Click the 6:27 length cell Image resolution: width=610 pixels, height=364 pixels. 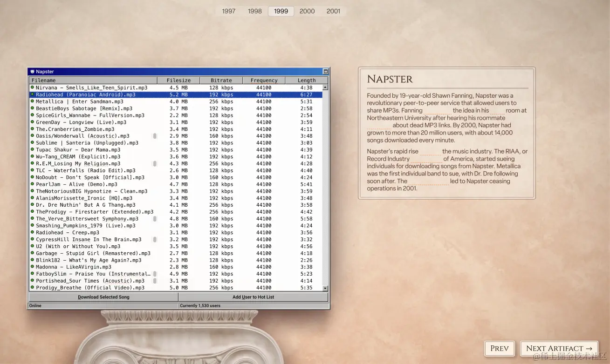(x=306, y=94)
